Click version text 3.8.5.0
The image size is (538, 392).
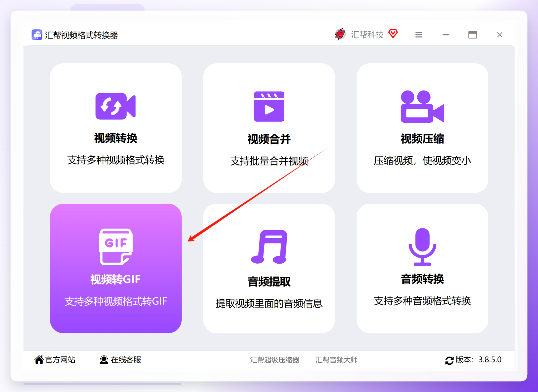coord(490,360)
